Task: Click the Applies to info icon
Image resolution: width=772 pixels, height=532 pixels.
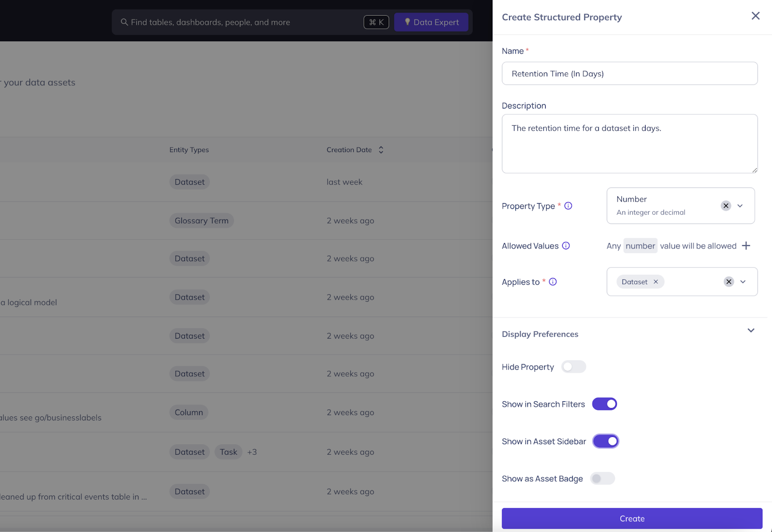Action: tap(553, 282)
